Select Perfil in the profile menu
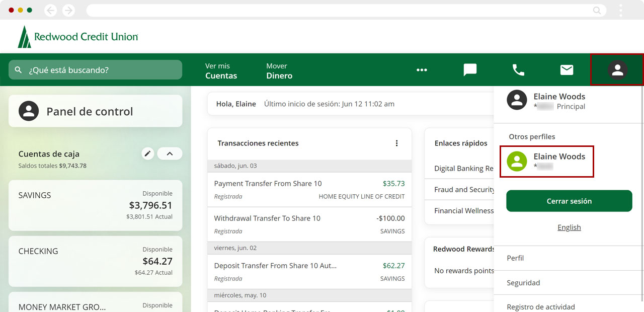 [x=515, y=258]
